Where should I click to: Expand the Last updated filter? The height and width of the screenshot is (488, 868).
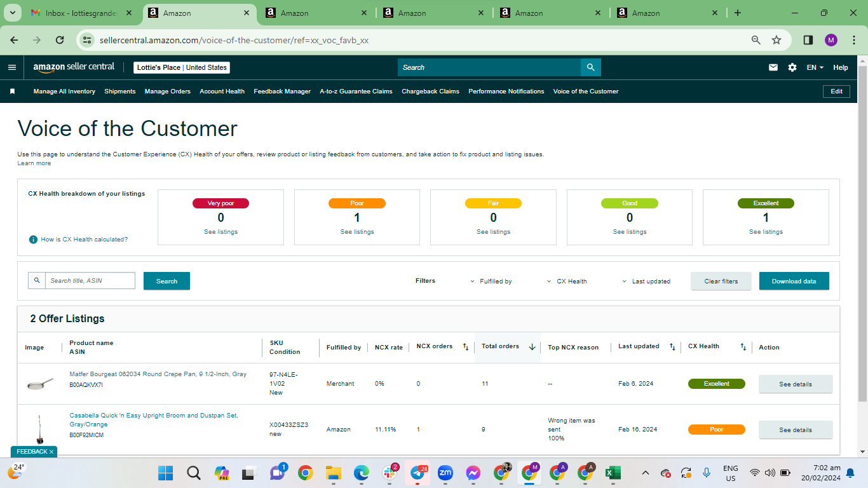646,281
